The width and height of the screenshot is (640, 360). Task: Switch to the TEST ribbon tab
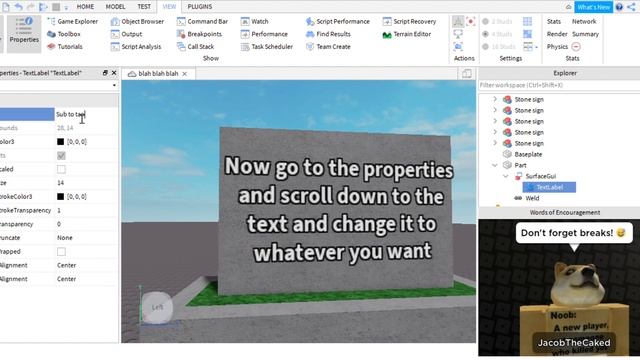coord(144,7)
